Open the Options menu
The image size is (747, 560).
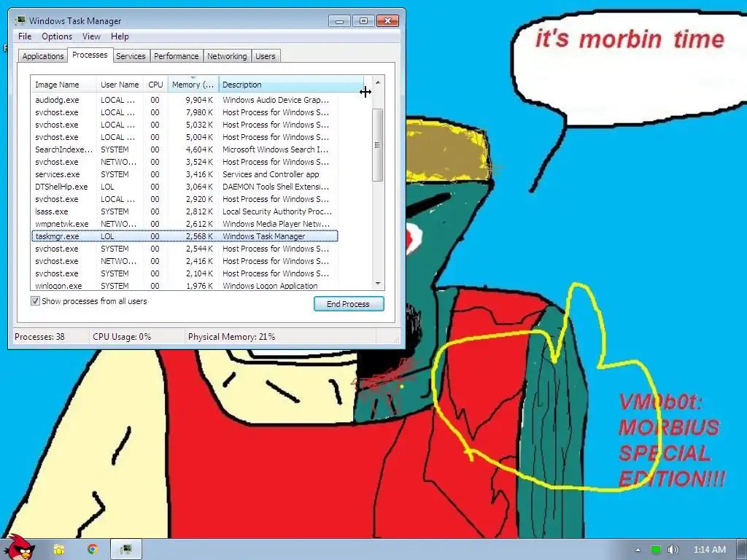pyautogui.click(x=57, y=36)
